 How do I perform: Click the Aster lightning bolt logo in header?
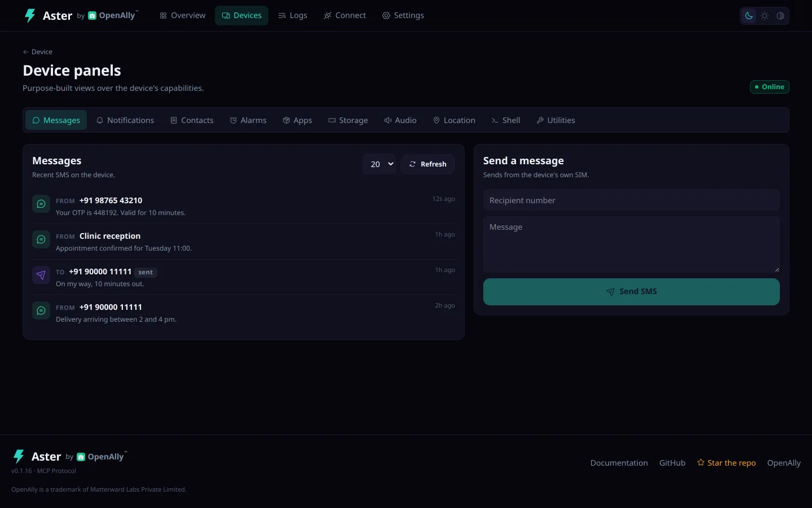click(x=30, y=15)
